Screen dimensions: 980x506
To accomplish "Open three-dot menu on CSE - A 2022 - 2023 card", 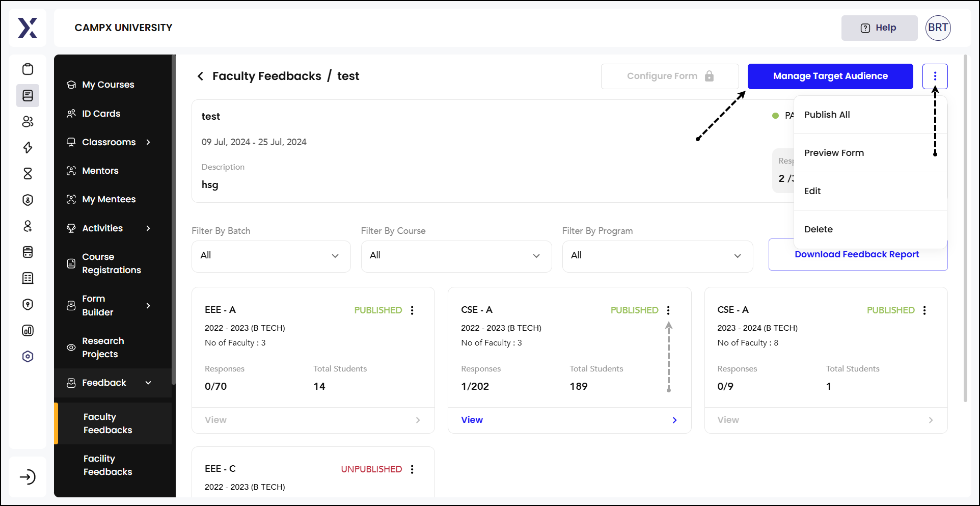I will pyautogui.click(x=668, y=310).
